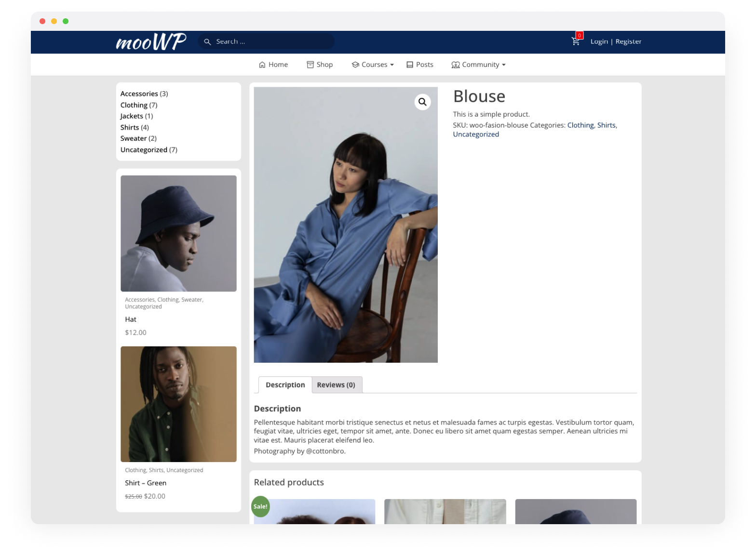756x555 pixels.
Task: Click the Shop archive icon
Action: pos(310,65)
